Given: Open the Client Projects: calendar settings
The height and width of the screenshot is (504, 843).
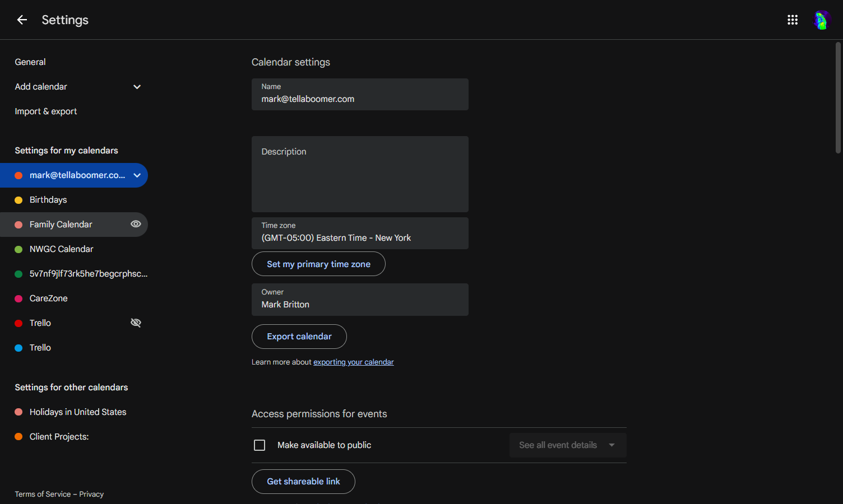Looking at the screenshot, I should point(59,437).
